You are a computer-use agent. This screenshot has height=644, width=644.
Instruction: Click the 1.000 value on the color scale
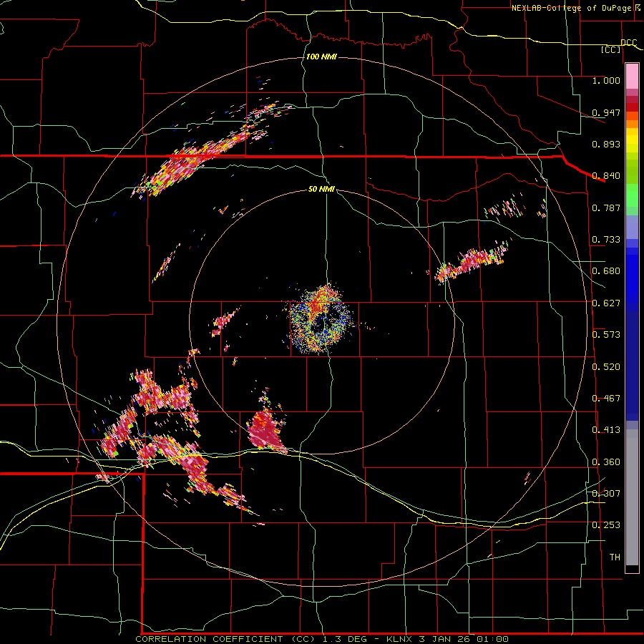[x=606, y=80]
